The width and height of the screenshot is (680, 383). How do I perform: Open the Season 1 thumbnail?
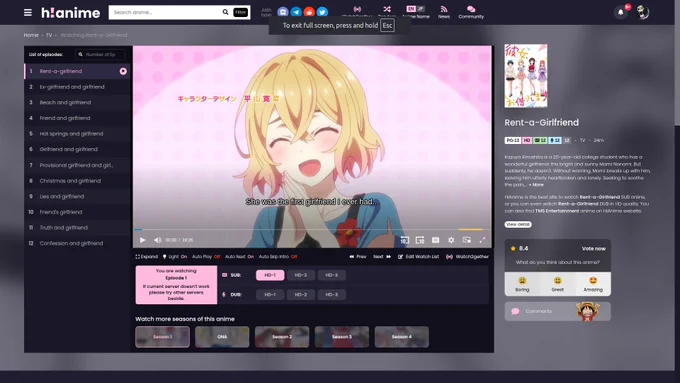click(162, 337)
